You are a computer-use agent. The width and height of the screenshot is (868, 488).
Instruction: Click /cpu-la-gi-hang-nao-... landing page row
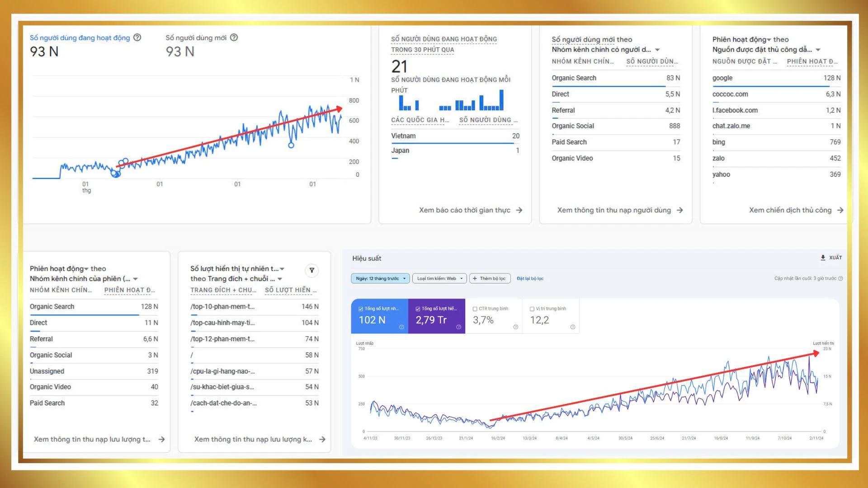tap(255, 371)
